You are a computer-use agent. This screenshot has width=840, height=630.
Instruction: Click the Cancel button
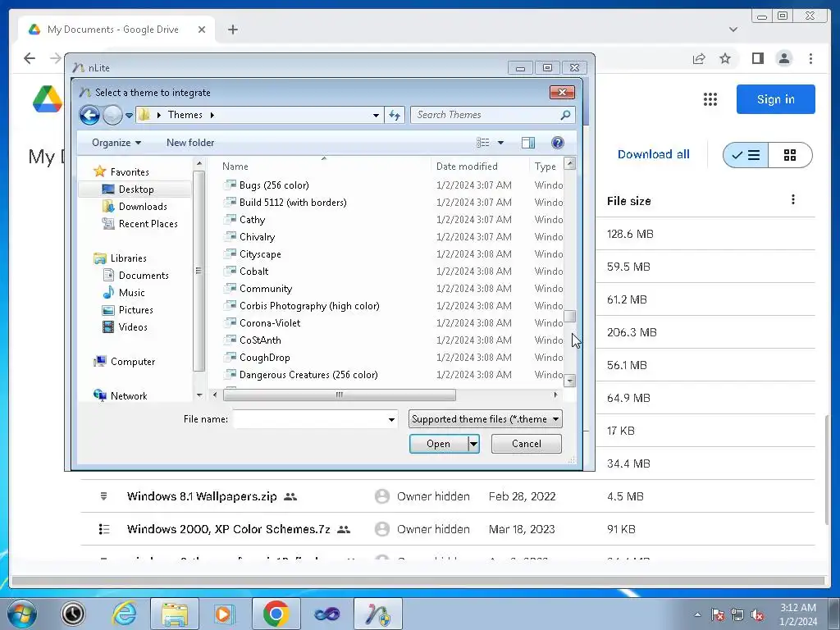pyautogui.click(x=526, y=444)
